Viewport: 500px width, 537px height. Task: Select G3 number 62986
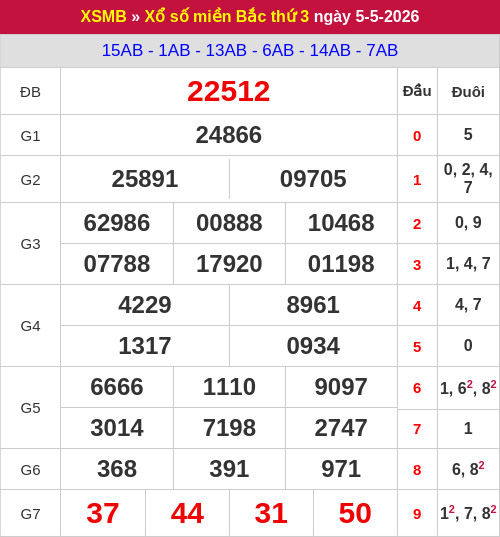pos(117,223)
